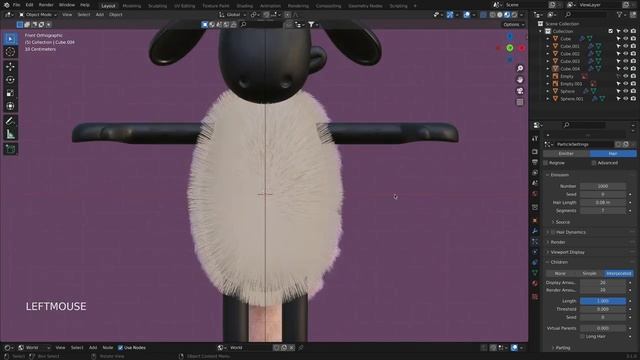640x360 pixels.
Task: Open the Edit menu
Action: point(29,5)
